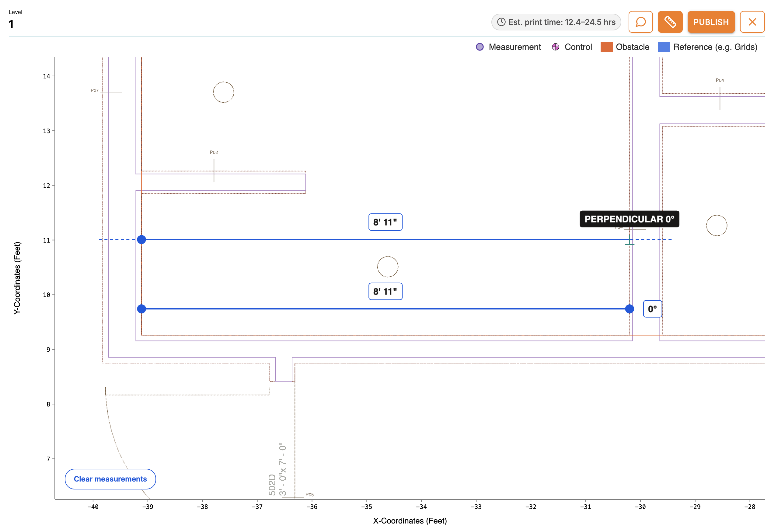Toggle the ruler measurement tool

(x=670, y=22)
